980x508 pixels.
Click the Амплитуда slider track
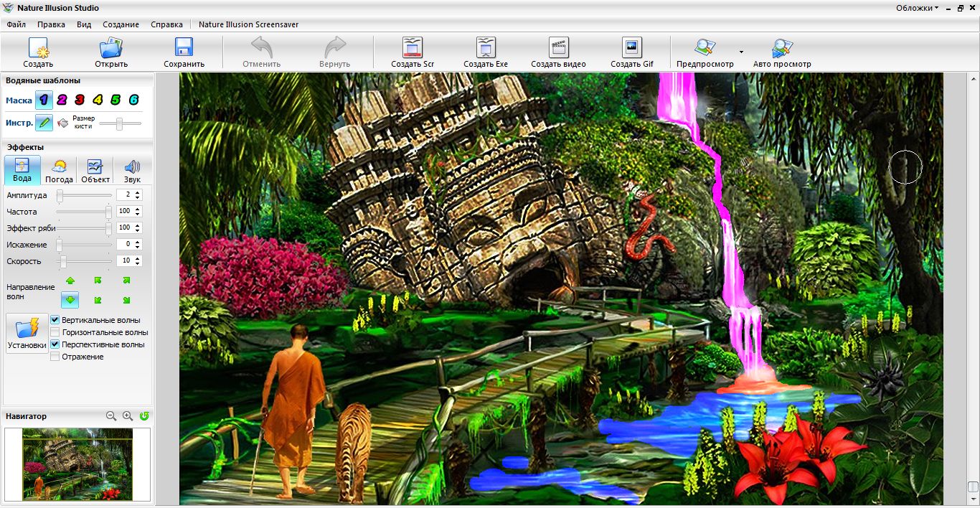tap(85, 195)
